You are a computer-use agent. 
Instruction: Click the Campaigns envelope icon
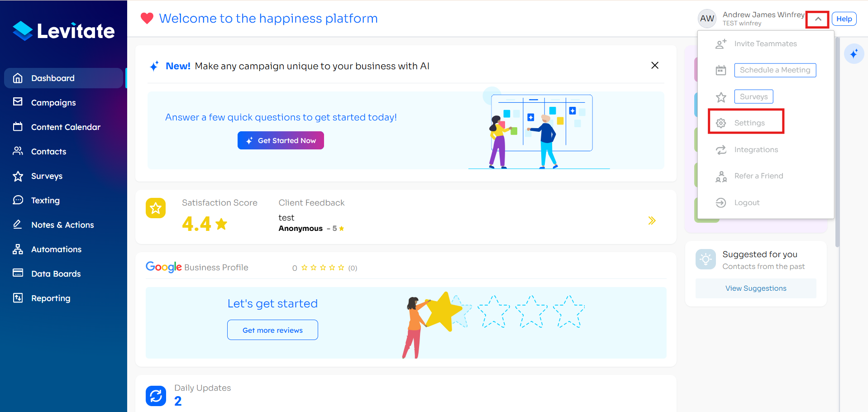[x=18, y=102]
